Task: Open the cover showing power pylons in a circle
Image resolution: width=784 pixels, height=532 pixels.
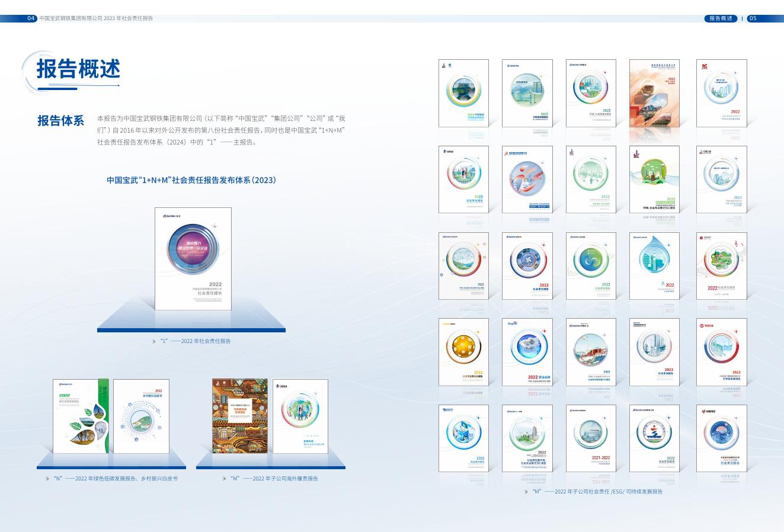Action: pos(527,93)
